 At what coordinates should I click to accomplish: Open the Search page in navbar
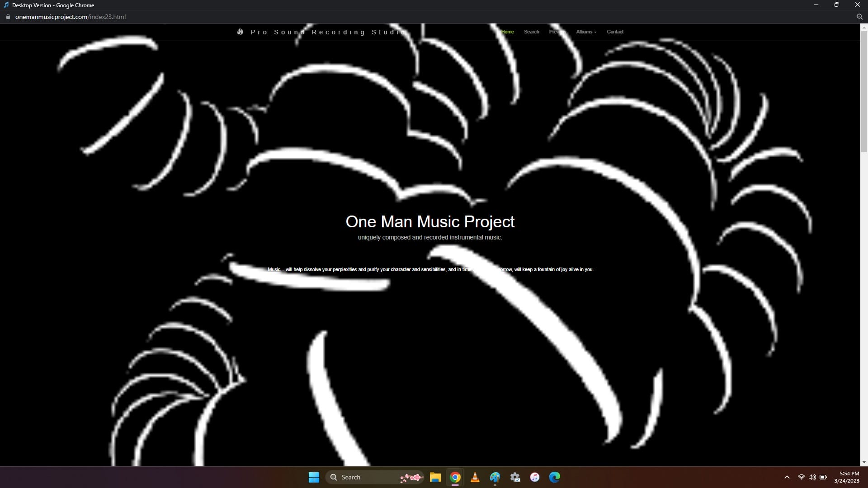pos(531,32)
